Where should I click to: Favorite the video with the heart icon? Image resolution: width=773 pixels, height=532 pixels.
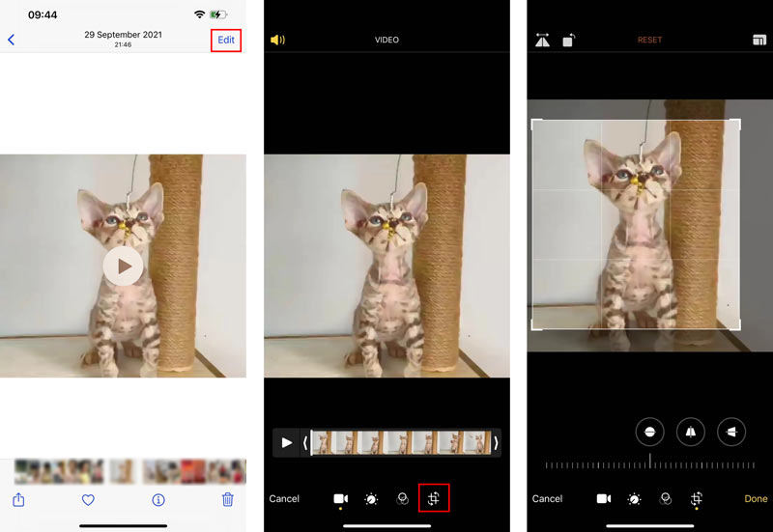[x=88, y=500]
